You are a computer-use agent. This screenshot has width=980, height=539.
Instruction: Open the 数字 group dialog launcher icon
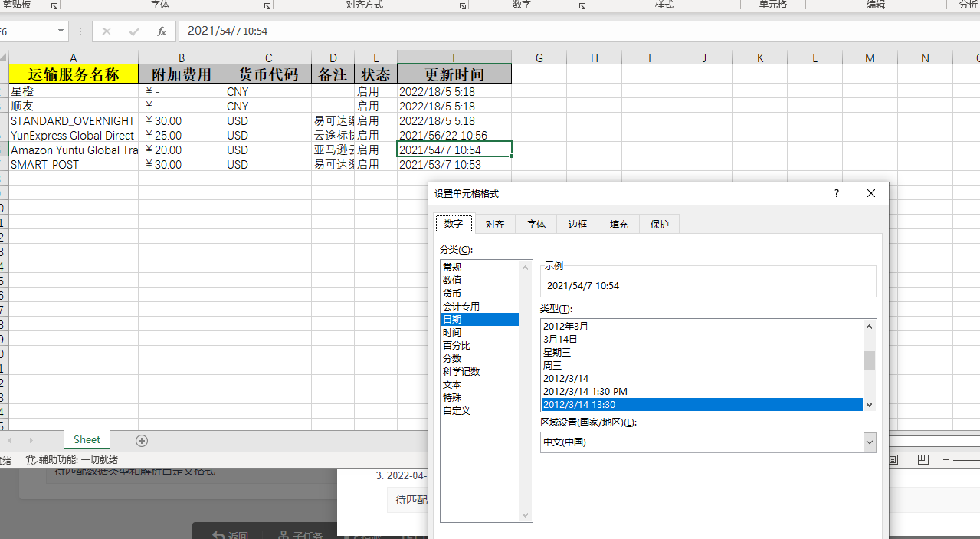[x=582, y=8]
